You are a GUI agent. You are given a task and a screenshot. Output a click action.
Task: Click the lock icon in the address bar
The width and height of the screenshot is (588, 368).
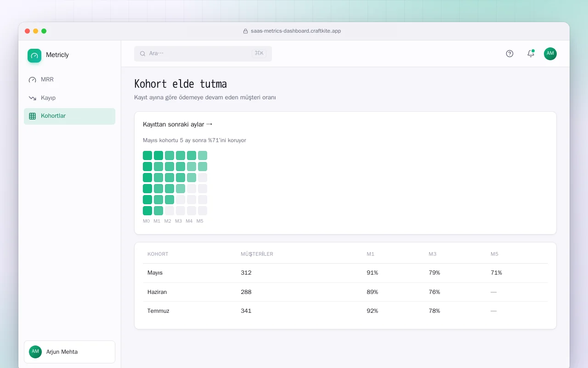coord(245,31)
